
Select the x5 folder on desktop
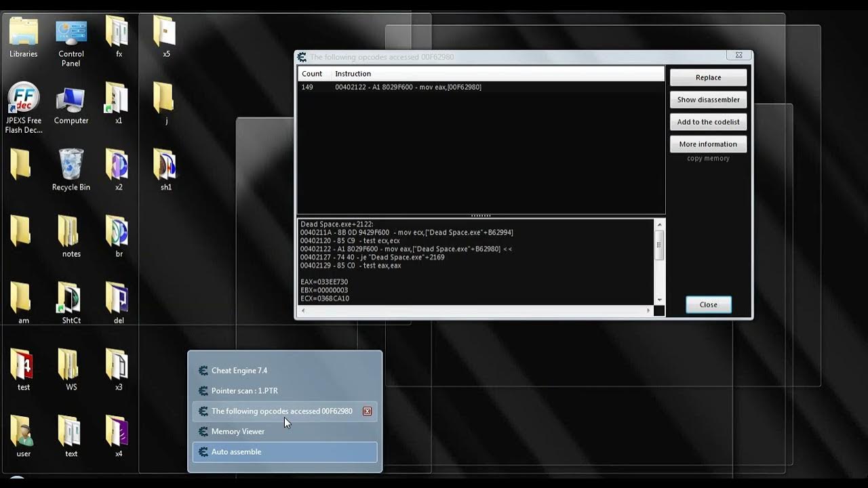tap(166, 37)
